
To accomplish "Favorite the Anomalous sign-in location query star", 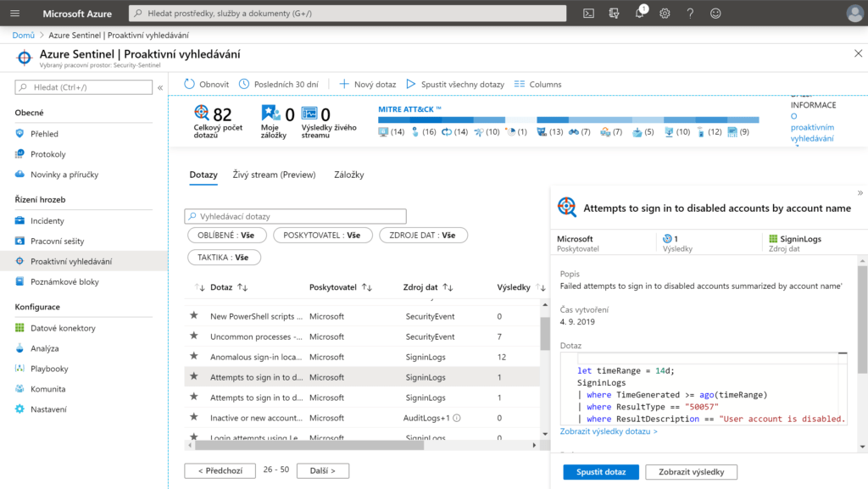I will pos(194,357).
